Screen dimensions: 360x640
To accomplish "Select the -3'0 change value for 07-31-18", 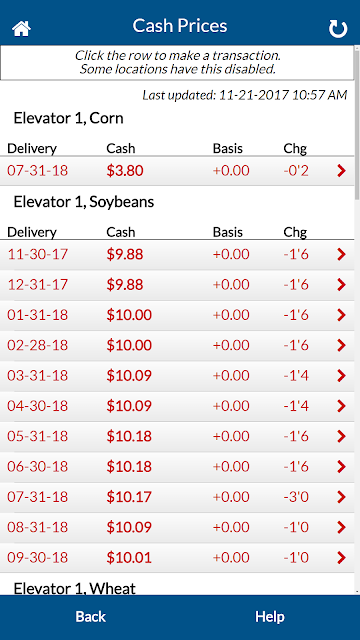I will pyautogui.click(x=296, y=497).
